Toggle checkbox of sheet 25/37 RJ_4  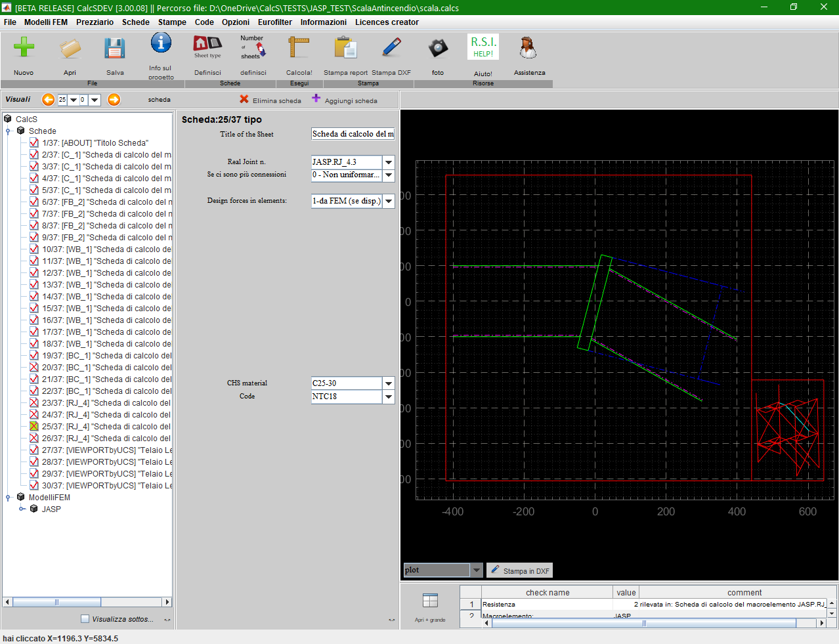34,426
